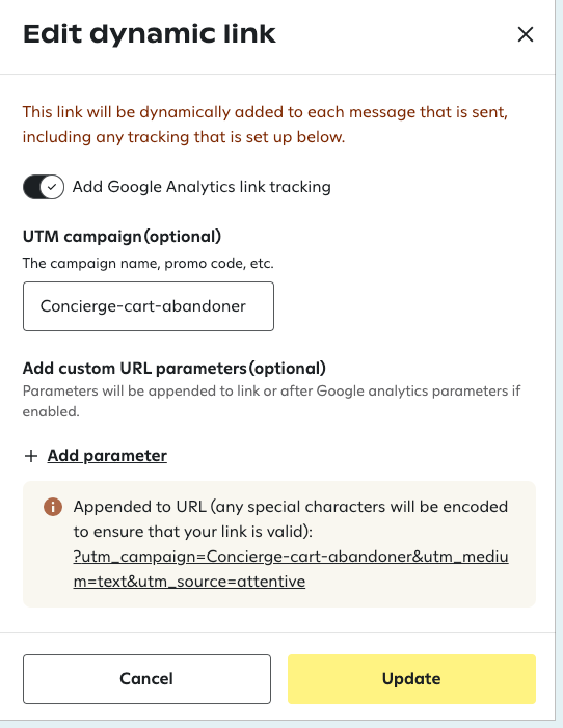Image resolution: width=563 pixels, height=728 pixels.
Task: Disable Google Analytics link tracking toggle
Action: pos(44,187)
